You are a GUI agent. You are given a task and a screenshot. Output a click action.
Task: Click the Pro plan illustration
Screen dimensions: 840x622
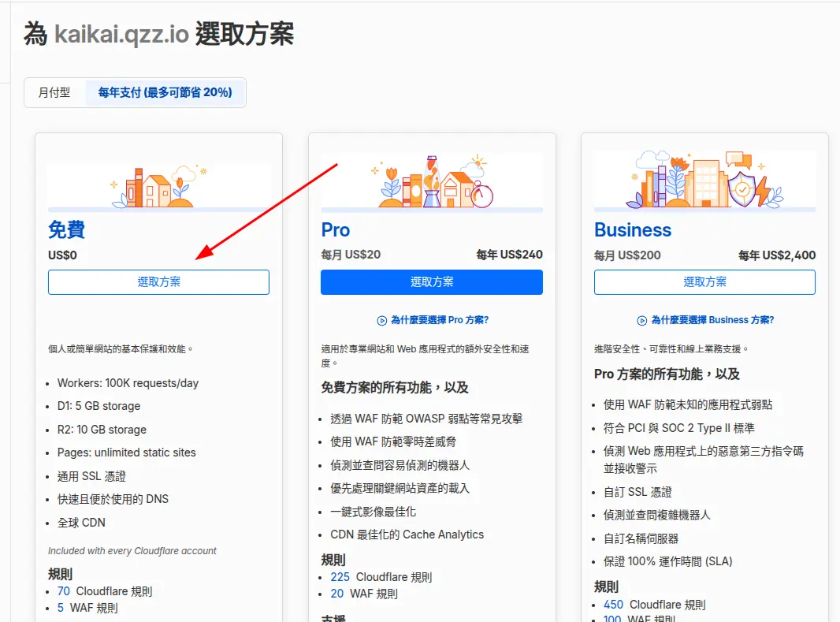click(432, 182)
